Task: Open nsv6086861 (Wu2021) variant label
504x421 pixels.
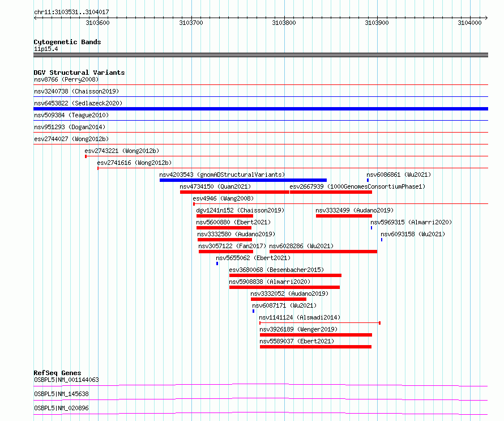Action: coord(399,175)
